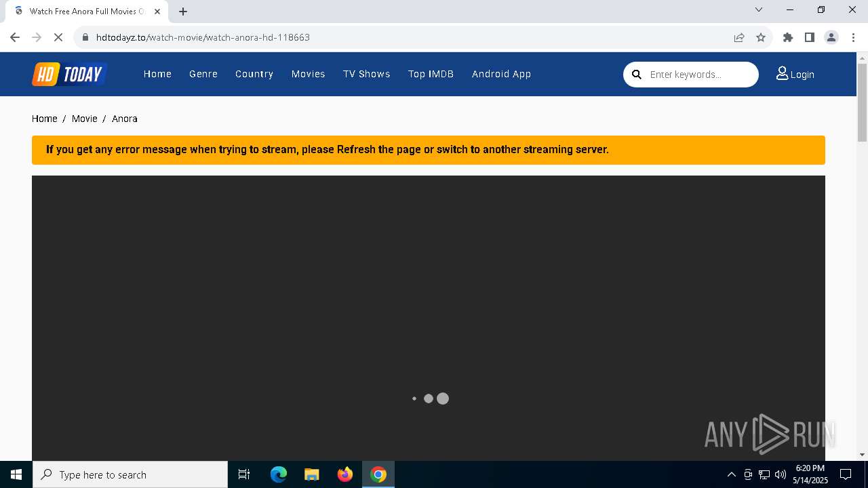This screenshot has width=868, height=488.
Task: Open the notifications action center
Action: pyautogui.click(x=846, y=474)
